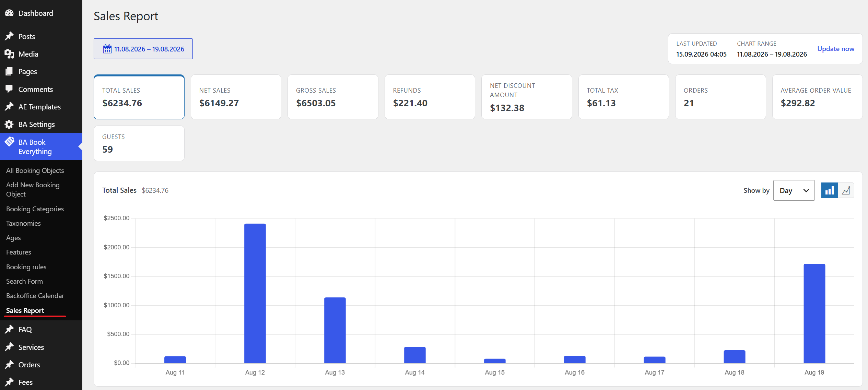The height and width of the screenshot is (390, 868).
Task: Select the Net Discount Amount card
Action: [527, 97]
